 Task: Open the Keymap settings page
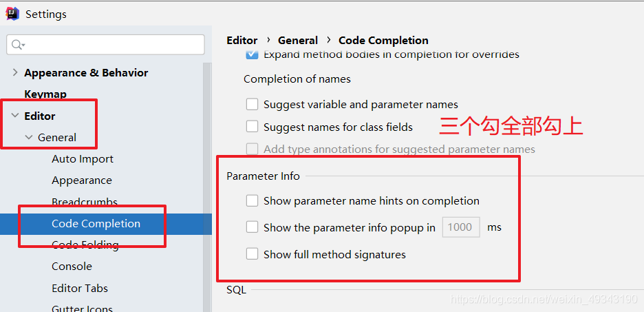(45, 94)
